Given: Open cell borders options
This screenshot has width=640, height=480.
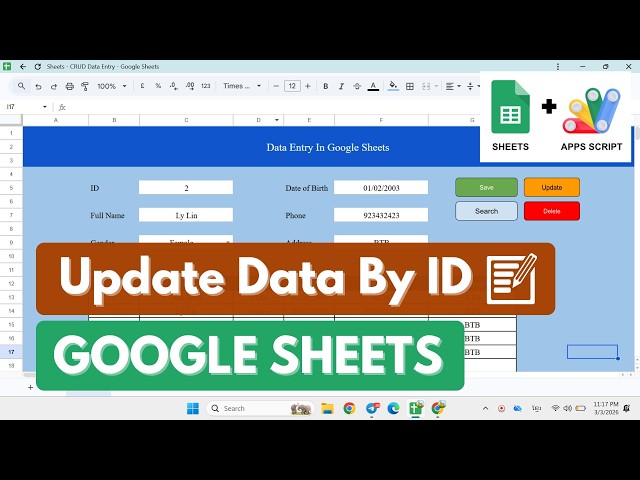Looking at the screenshot, I should click(410, 86).
